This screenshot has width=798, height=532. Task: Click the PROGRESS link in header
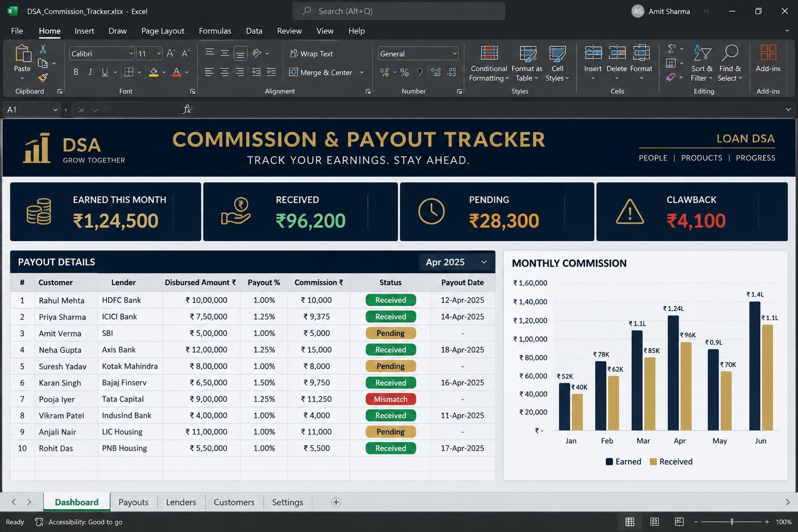(x=755, y=158)
